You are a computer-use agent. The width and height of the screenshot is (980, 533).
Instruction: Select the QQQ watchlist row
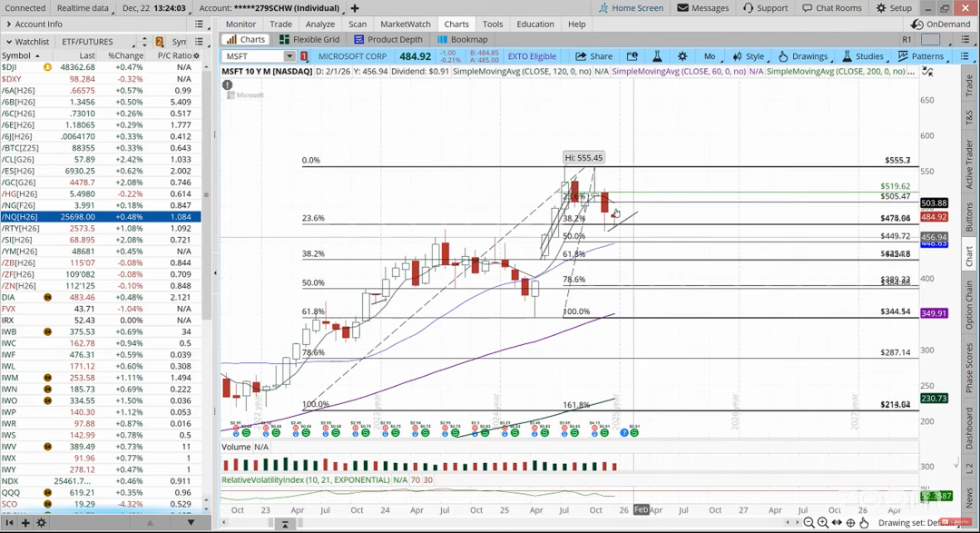[101, 492]
